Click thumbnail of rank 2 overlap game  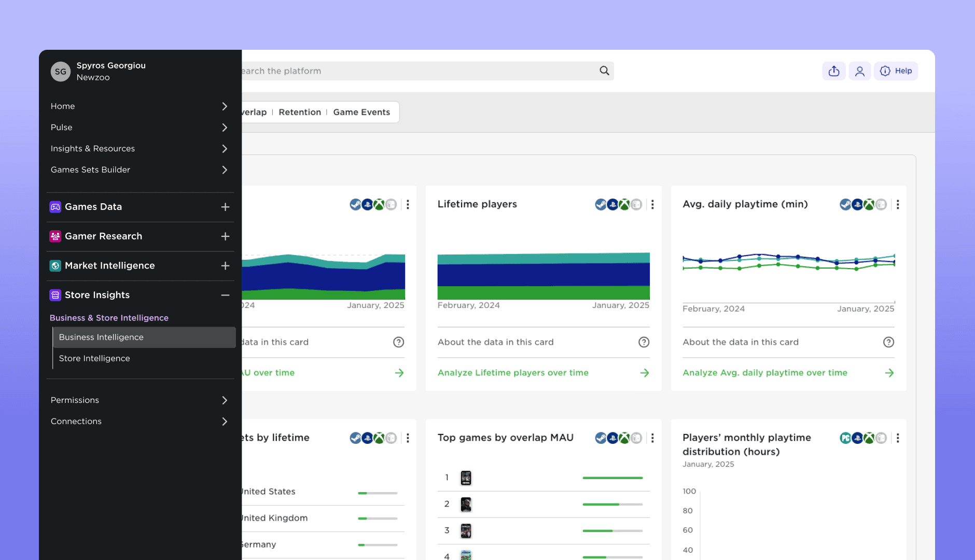[x=466, y=505]
